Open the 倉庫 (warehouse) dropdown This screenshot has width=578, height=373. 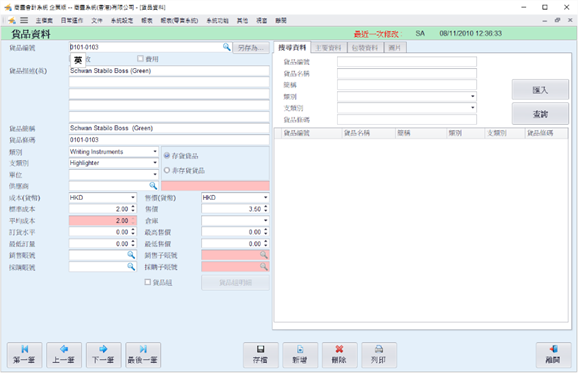point(265,220)
